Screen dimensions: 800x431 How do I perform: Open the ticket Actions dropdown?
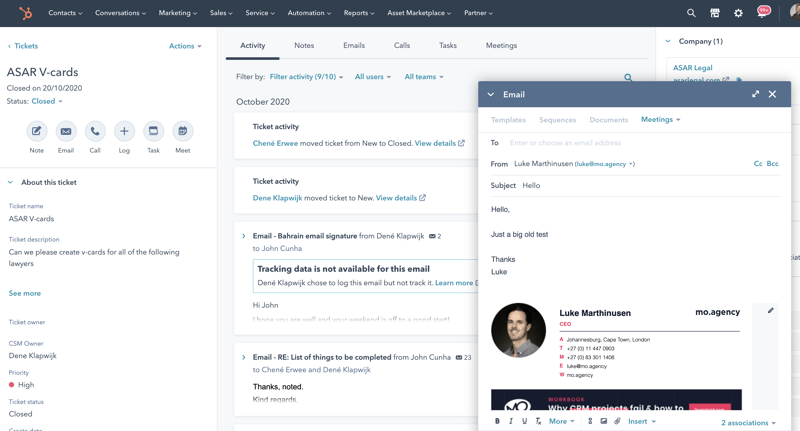click(185, 46)
